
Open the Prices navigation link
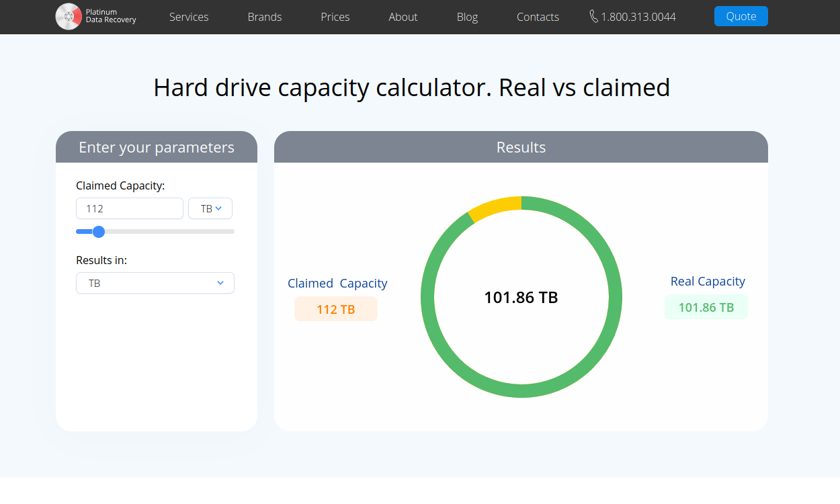pos(335,17)
